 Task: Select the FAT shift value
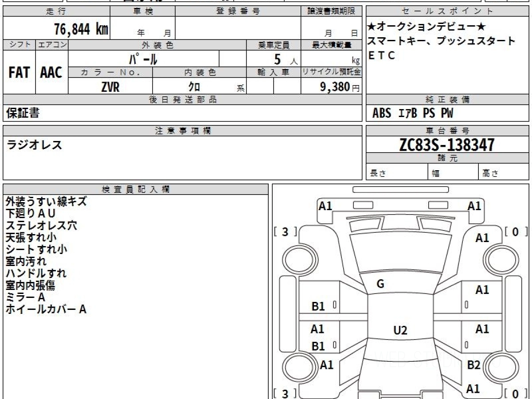19,72
